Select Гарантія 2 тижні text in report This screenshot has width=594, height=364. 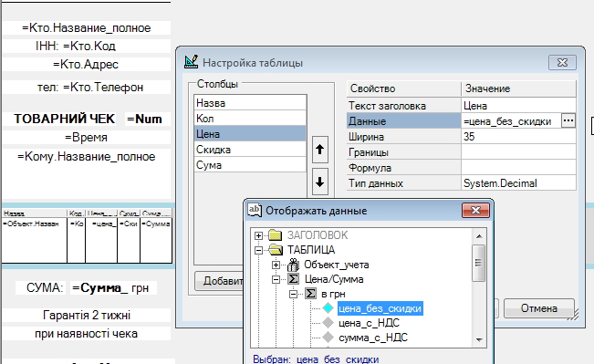click(x=87, y=315)
